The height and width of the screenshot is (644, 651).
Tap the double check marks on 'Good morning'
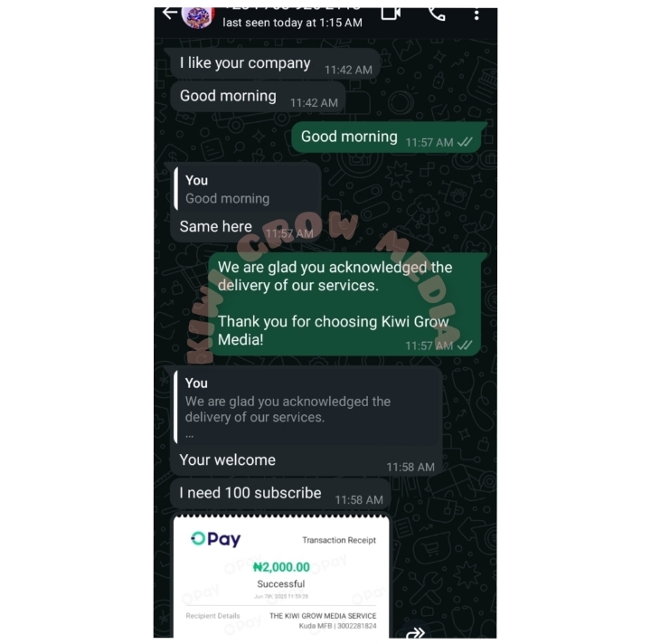(465, 142)
